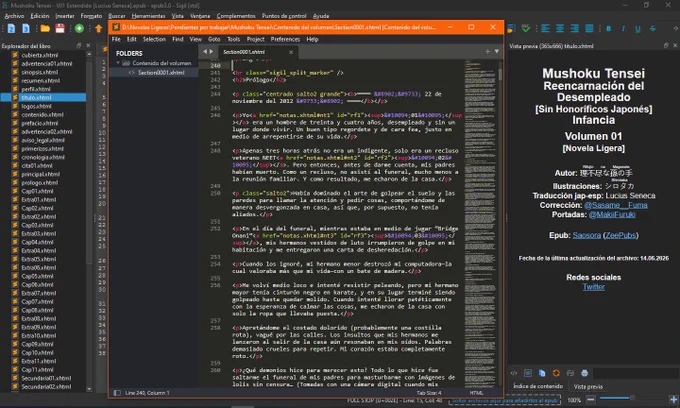Select prologo.xhtml in book explorer
The width and height of the screenshot is (680, 408).
click(39, 183)
